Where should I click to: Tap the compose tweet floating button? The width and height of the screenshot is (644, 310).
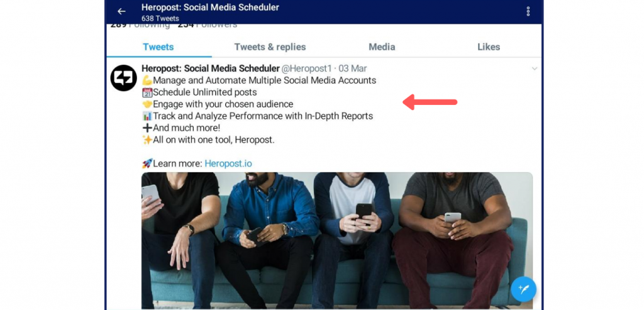click(523, 289)
